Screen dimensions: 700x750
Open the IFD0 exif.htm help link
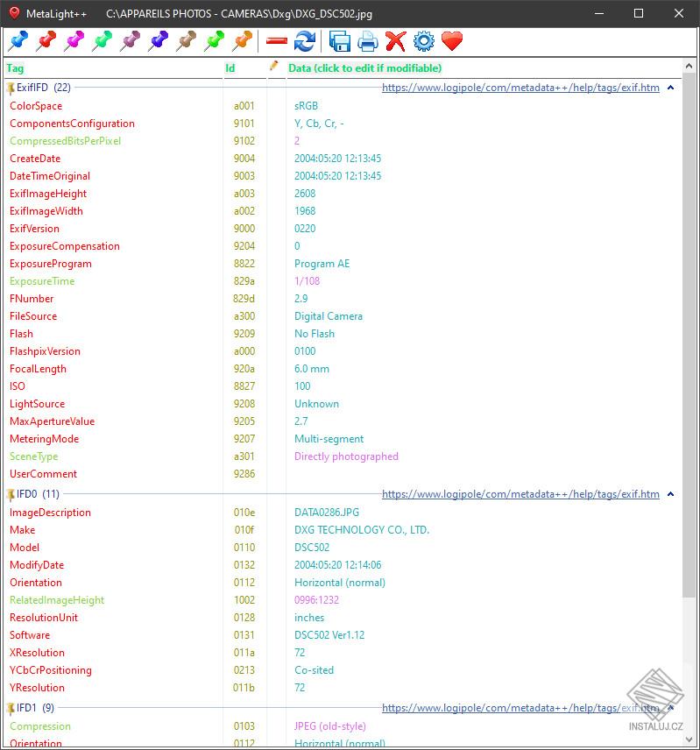(520, 494)
